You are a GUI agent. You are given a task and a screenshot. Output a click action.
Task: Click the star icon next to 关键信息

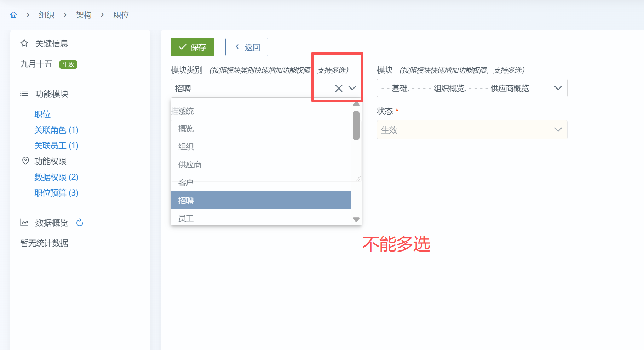coord(24,44)
